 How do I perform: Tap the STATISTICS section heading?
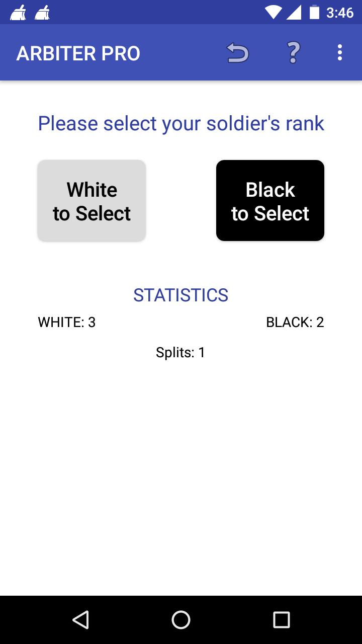pyautogui.click(x=181, y=295)
